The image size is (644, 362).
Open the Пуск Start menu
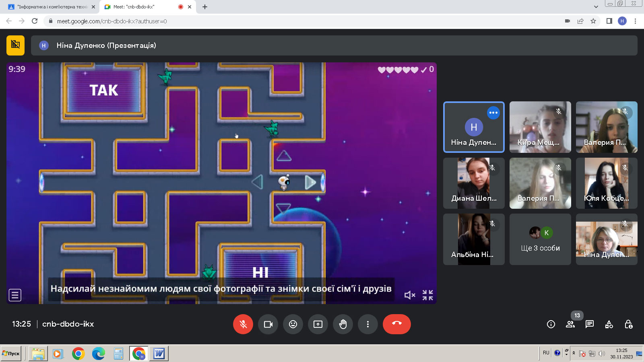pyautogui.click(x=11, y=354)
